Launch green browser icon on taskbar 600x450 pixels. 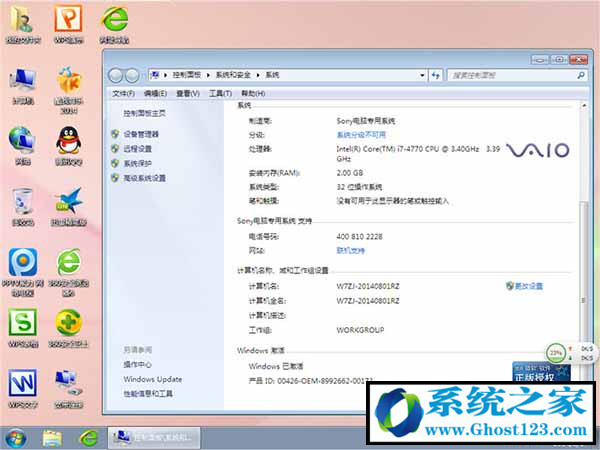pyautogui.click(x=88, y=439)
